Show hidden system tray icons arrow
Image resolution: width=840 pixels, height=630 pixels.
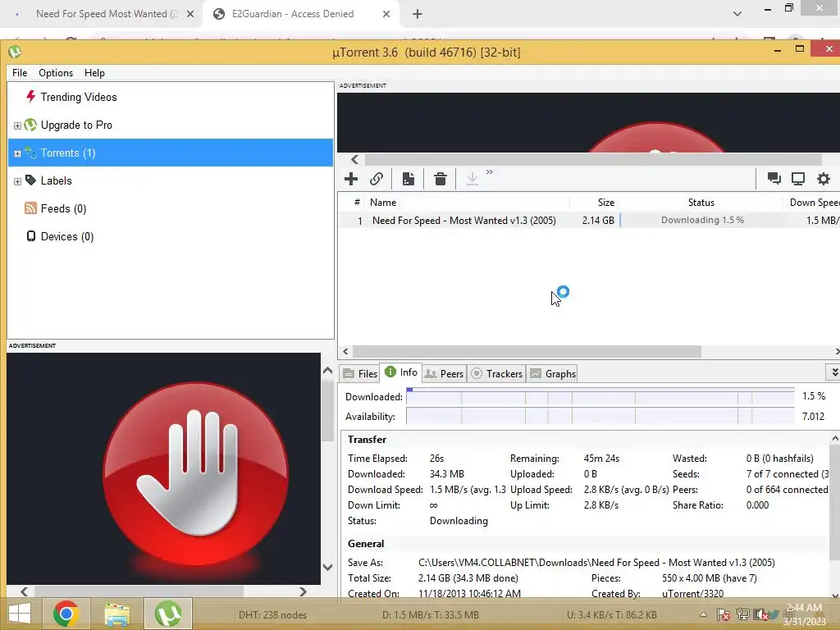coord(703,614)
